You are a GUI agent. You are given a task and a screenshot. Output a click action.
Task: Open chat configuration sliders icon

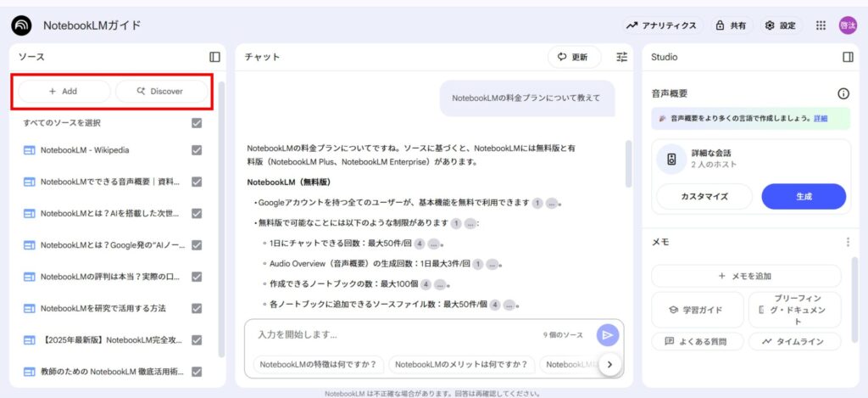click(x=622, y=57)
